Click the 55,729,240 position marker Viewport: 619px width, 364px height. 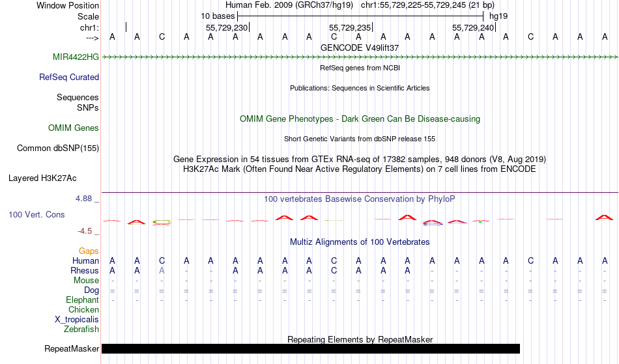tap(474, 27)
